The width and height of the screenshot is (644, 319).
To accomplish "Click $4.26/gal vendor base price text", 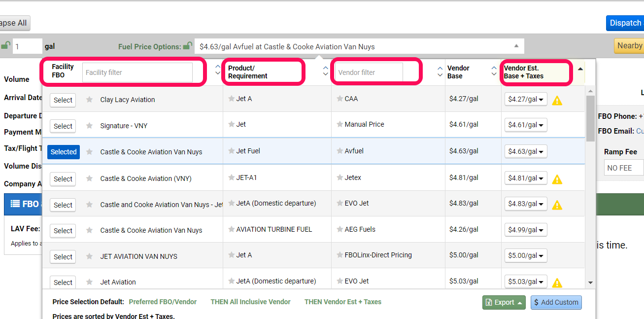I will pos(464,229).
